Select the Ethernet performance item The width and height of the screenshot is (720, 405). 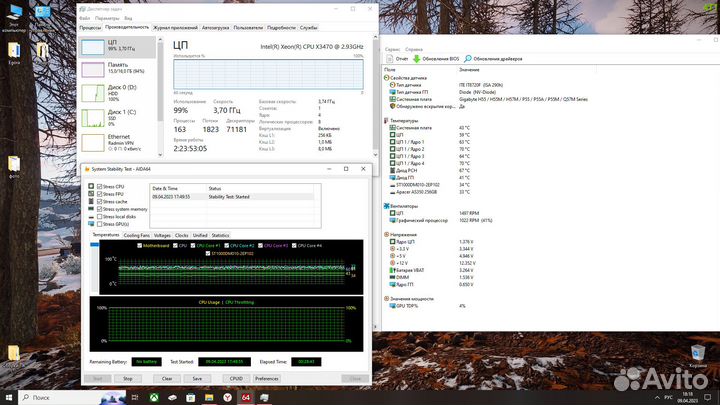point(118,142)
